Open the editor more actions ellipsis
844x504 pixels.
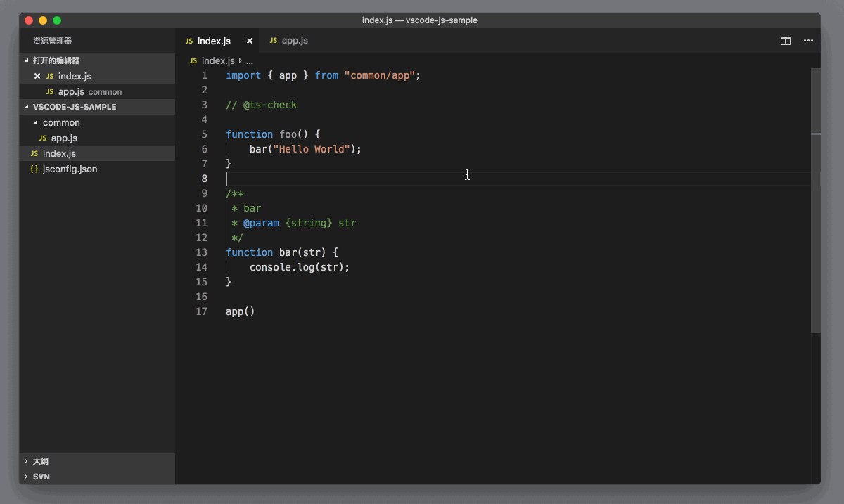[808, 41]
